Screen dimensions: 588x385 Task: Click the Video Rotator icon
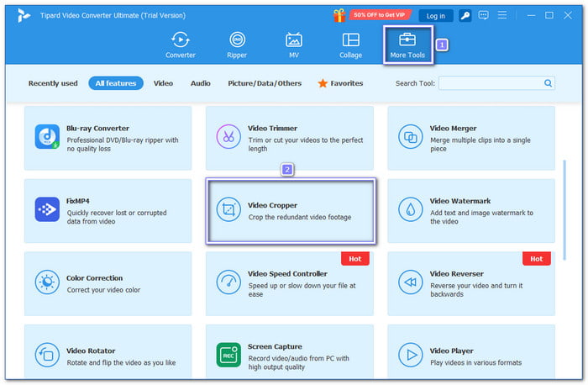(47, 355)
